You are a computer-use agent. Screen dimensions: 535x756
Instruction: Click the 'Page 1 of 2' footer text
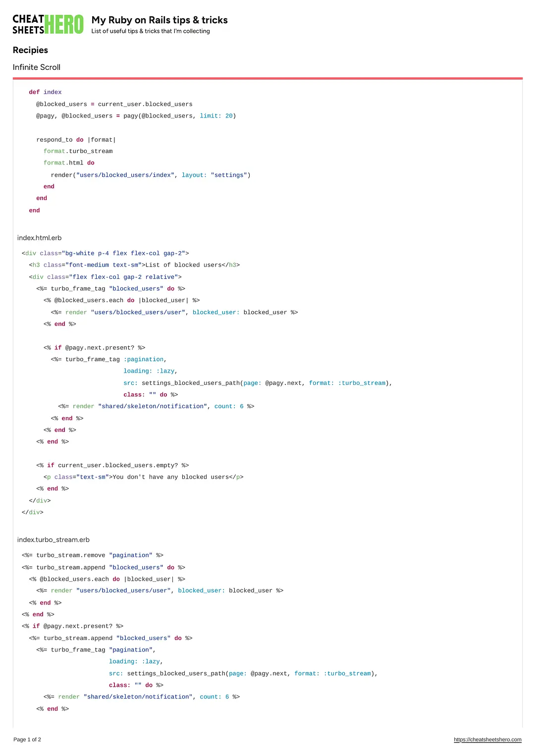pos(27,740)
